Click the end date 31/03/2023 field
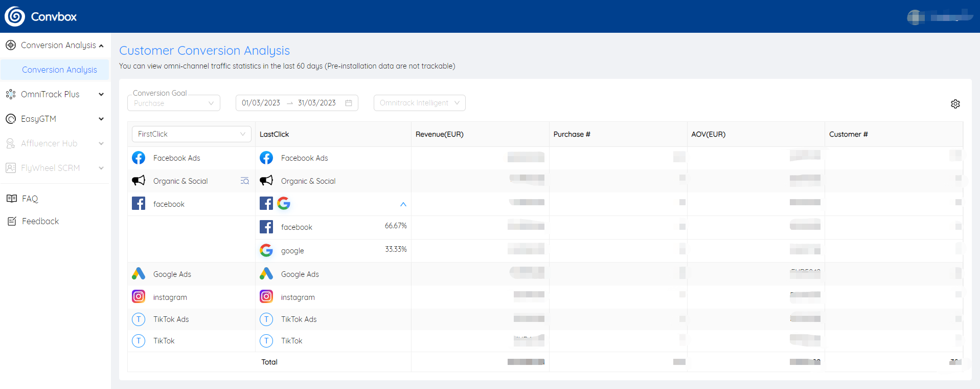This screenshot has height=389, width=980. click(x=317, y=103)
